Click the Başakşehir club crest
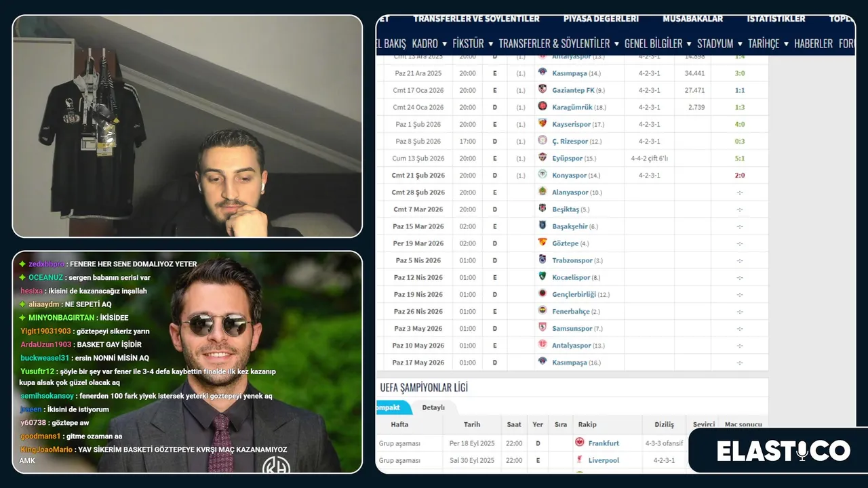The height and width of the screenshot is (488, 868). [542, 226]
